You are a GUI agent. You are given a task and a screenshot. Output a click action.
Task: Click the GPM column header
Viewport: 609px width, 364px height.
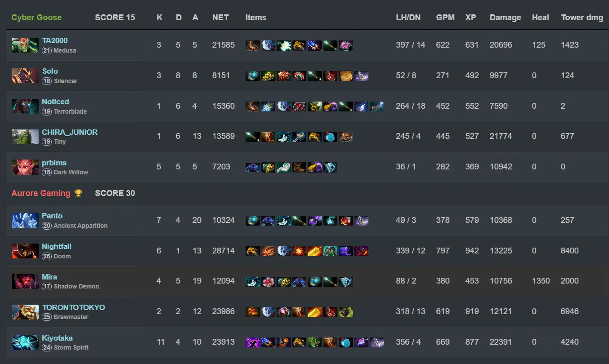tap(445, 18)
